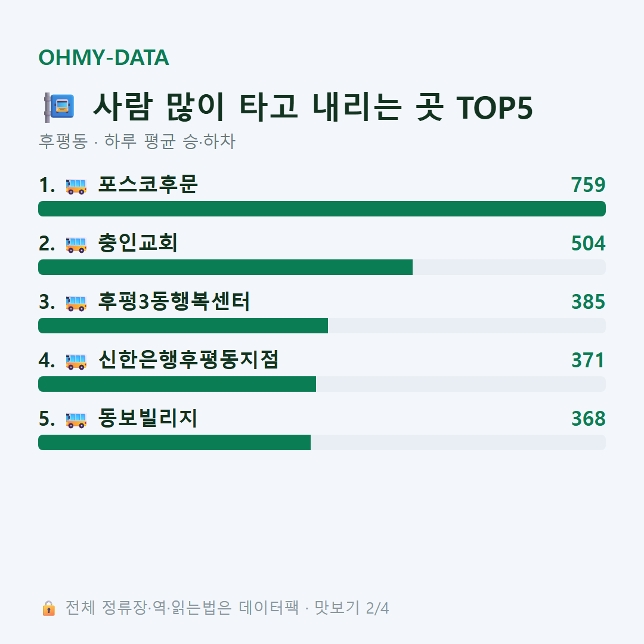The image size is (644, 644).
Task: Click the bus stop sign icon in title
Action: [x=59, y=107]
